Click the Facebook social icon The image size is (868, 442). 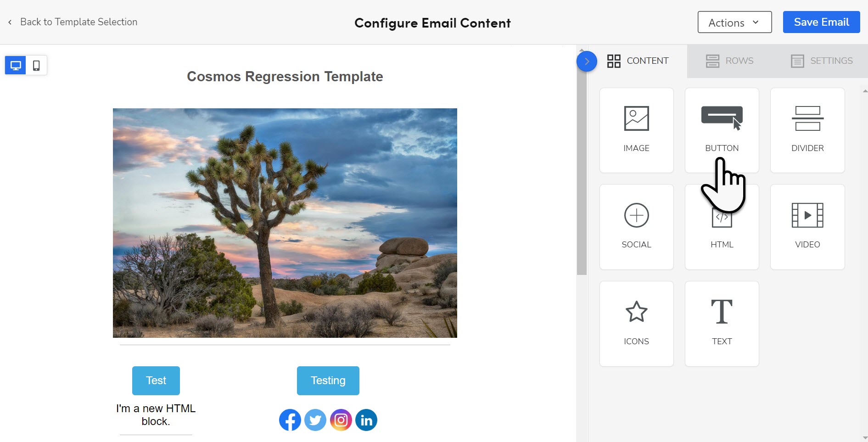[290, 420]
